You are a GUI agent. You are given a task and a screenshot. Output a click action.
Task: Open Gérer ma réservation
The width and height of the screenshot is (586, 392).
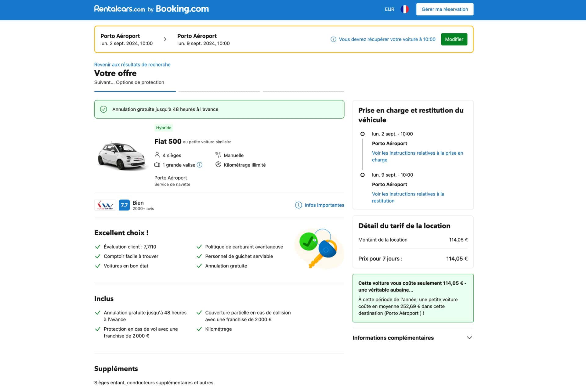click(x=445, y=9)
